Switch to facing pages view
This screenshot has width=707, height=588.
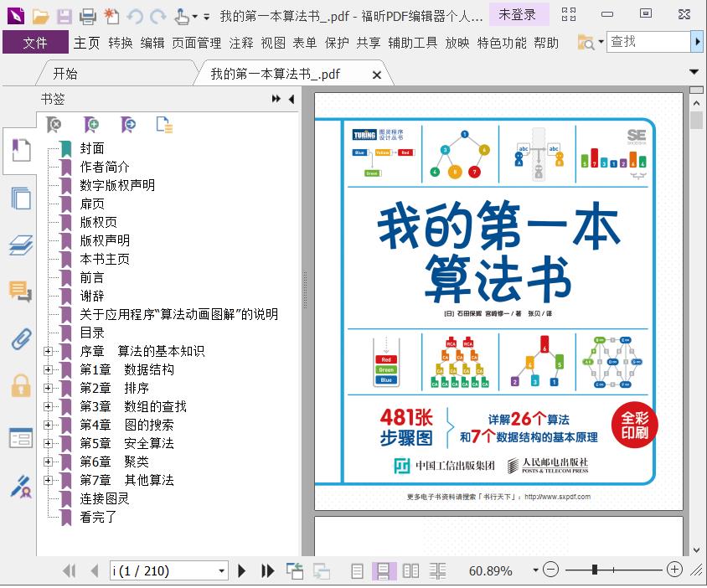pos(410,571)
